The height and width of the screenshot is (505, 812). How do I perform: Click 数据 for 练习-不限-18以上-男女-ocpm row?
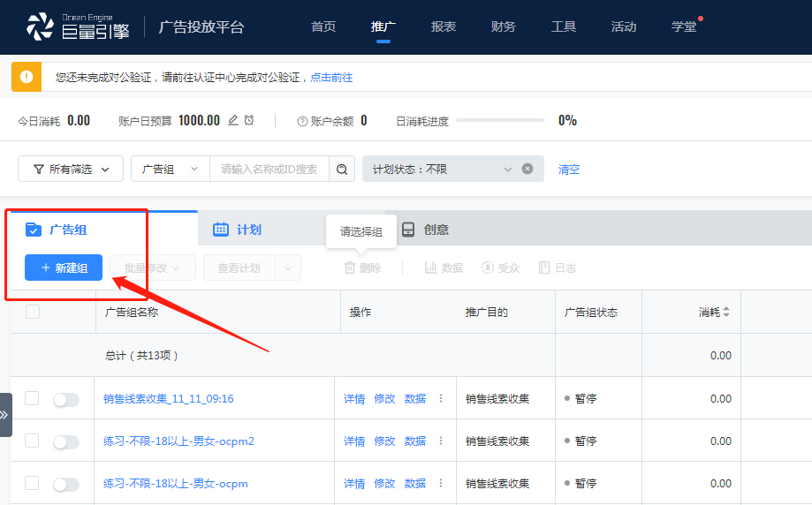point(414,484)
